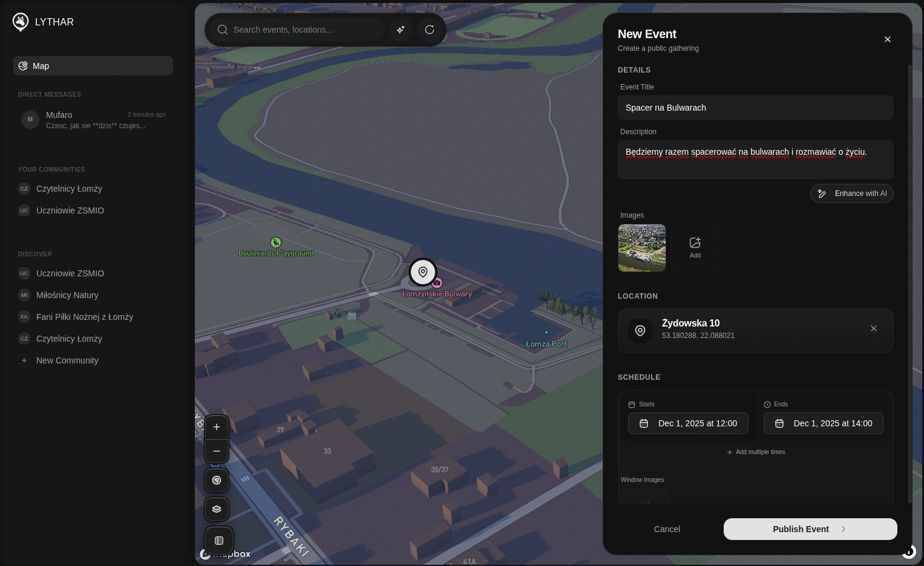Open the uploaded aerial image thumbnail

[642, 248]
